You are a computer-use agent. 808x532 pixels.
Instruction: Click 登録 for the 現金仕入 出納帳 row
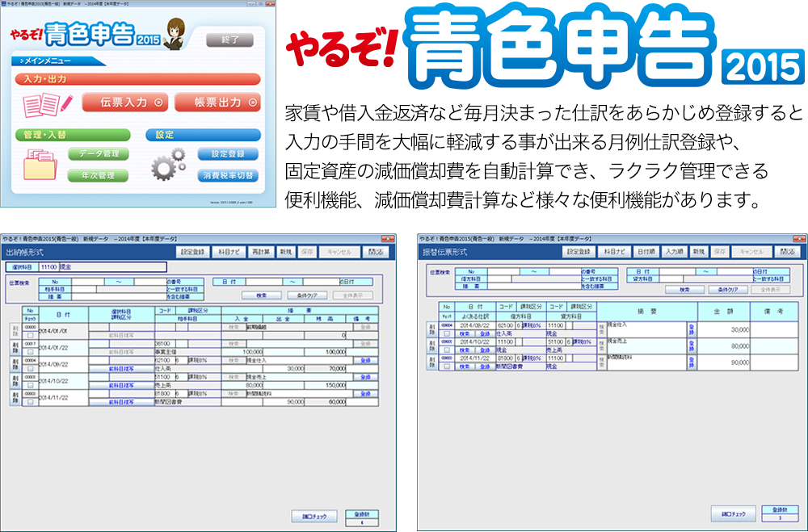pos(365,361)
